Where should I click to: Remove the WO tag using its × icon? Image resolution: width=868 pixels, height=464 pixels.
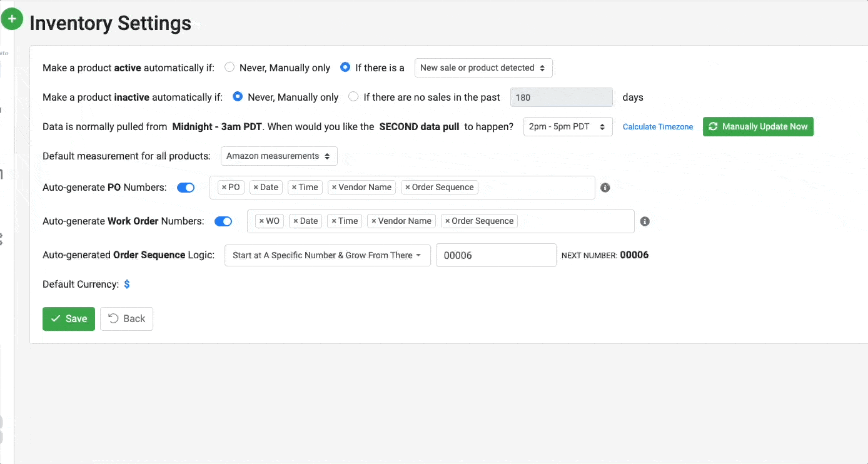(261, 221)
